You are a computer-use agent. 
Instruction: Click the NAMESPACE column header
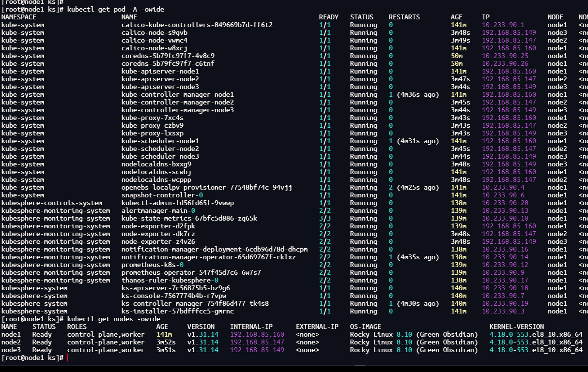(x=23, y=17)
